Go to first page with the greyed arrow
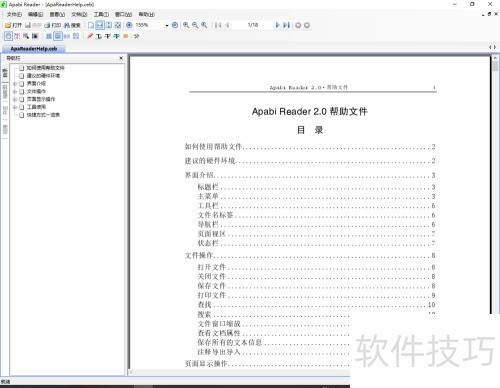The width and height of the screenshot is (500, 388). point(218,25)
